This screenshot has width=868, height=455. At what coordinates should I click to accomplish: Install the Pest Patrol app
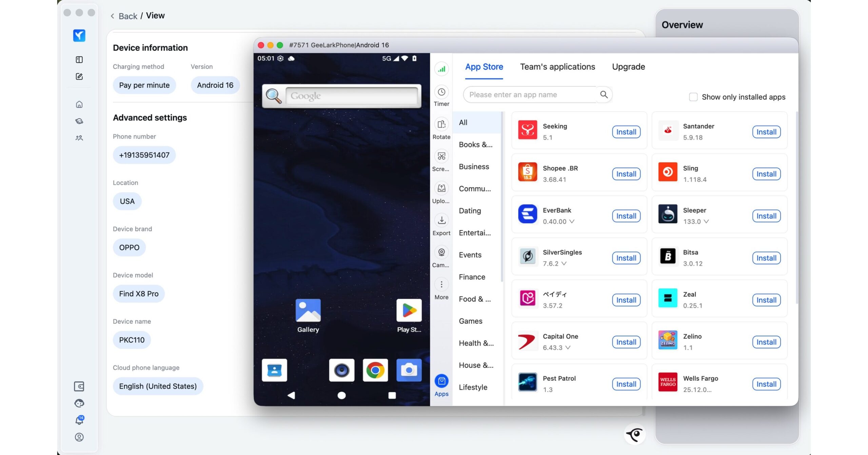tap(626, 384)
